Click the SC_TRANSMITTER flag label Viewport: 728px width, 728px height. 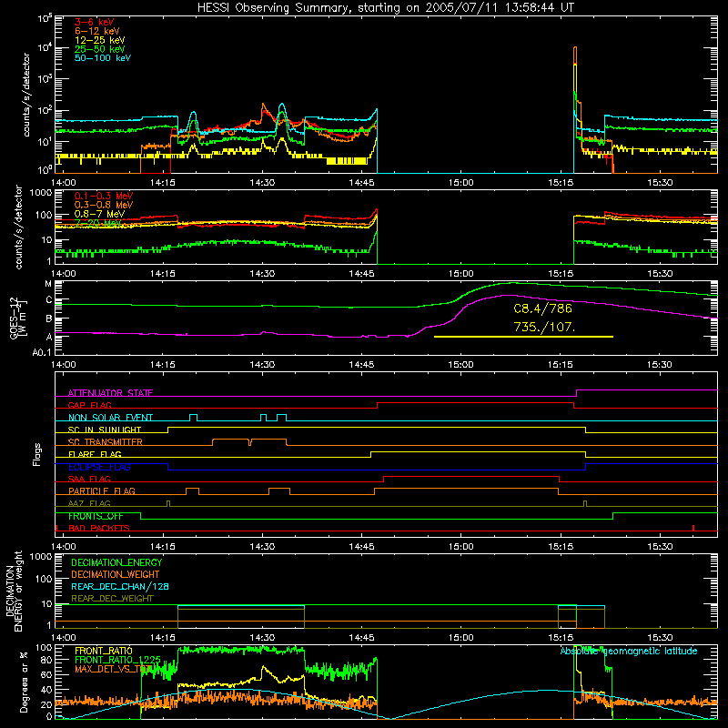(x=106, y=442)
